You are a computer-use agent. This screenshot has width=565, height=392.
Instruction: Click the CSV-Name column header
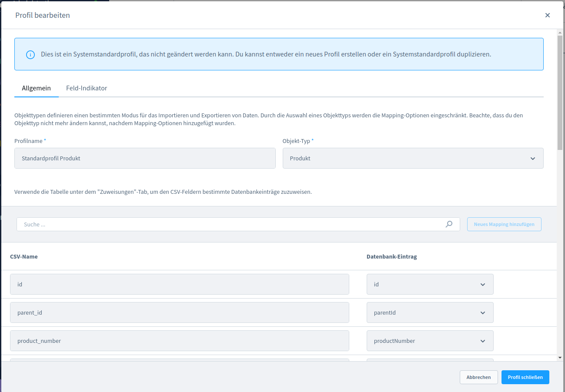24,256
